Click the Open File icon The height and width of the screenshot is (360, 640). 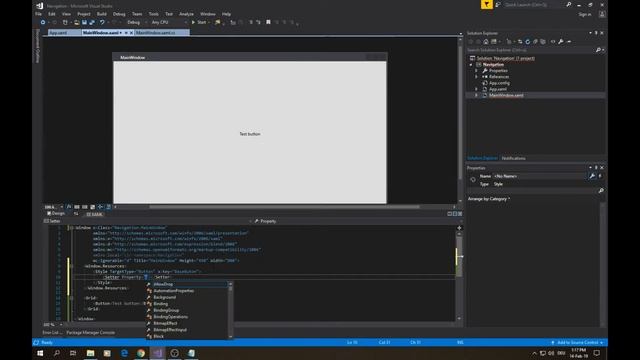[76, 22]
